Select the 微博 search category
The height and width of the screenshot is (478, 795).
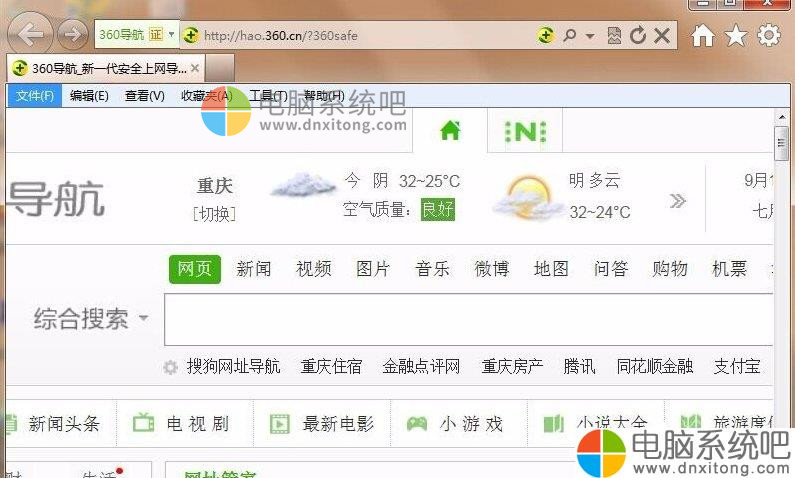[492, 269]
